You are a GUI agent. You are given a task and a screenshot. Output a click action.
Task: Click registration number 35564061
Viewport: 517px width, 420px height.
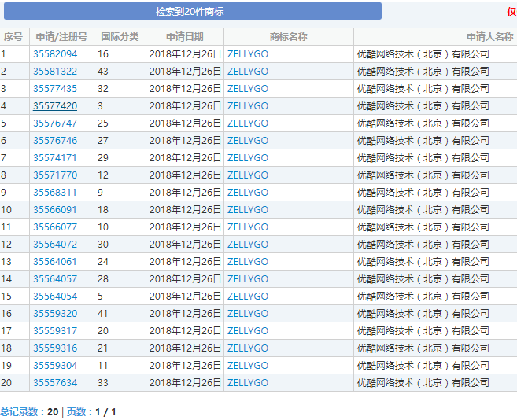pos(55,262)
